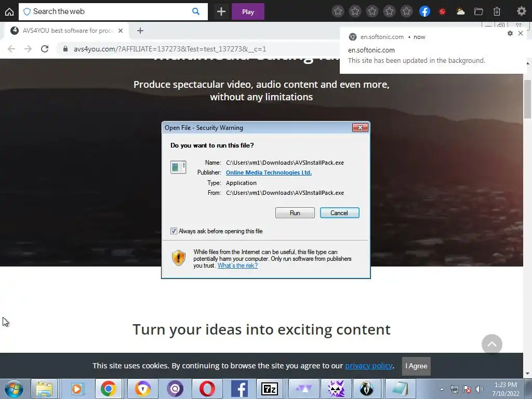Screen dimensions: 532x399
Task: Open Opera from the taskbar
Action: click(207, 389)
